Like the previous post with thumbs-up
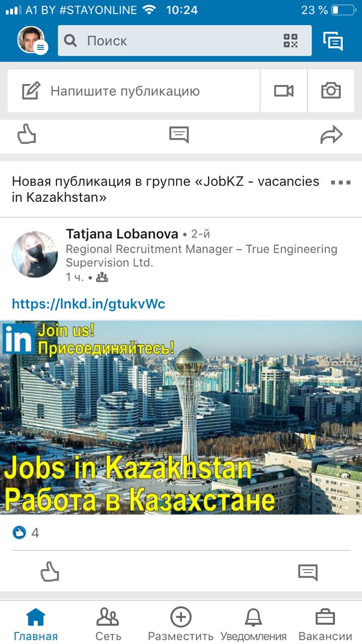The height and width of the screenshot is (644, 362). pyautogui.click(x=27, y=134)
